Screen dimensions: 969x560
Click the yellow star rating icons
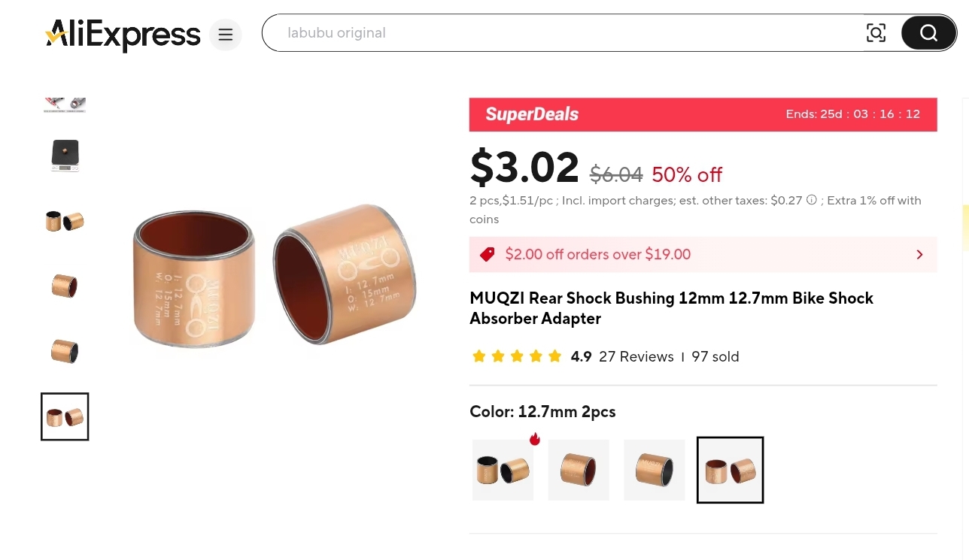(x=516, y=356)
